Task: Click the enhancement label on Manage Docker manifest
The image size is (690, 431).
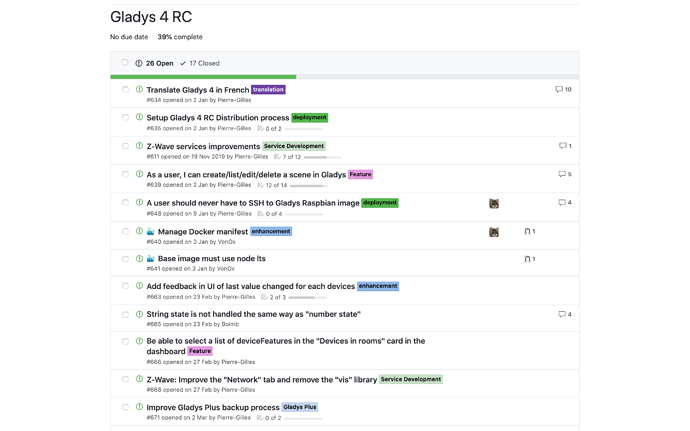Action: point(271,231)
